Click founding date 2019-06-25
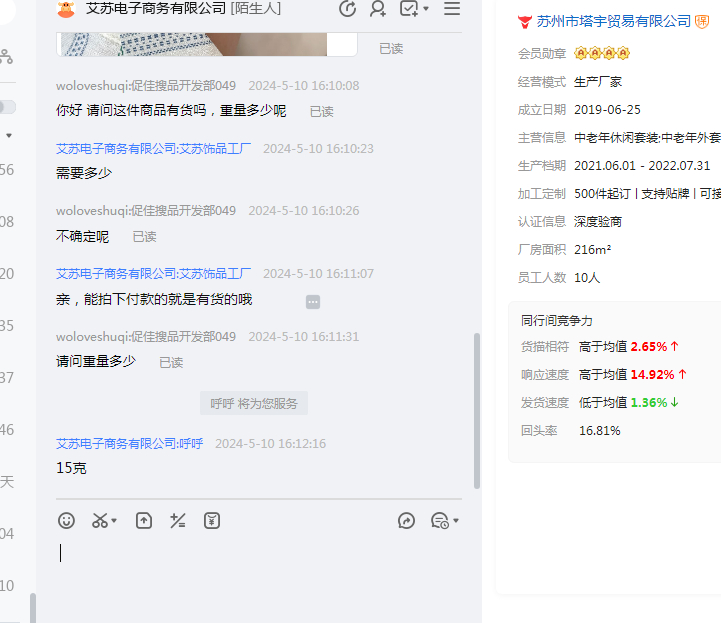721x623 pixels. coord(607,110)
